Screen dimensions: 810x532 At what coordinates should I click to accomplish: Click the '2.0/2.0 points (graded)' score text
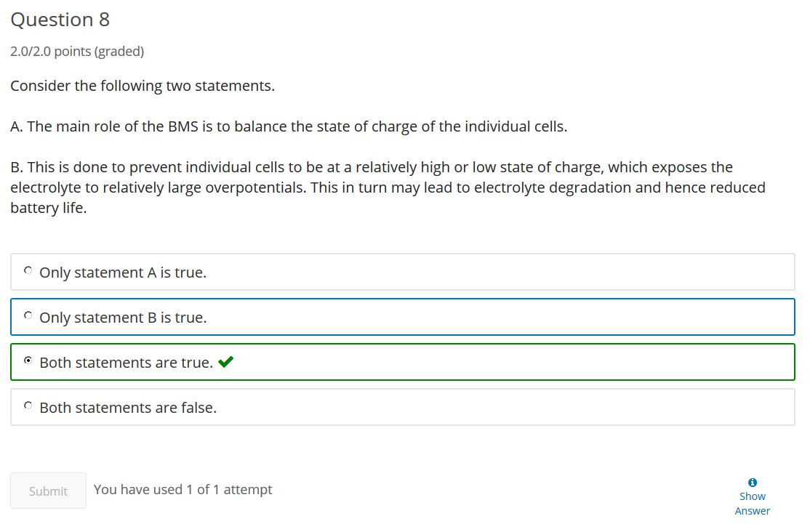point(77,52)
